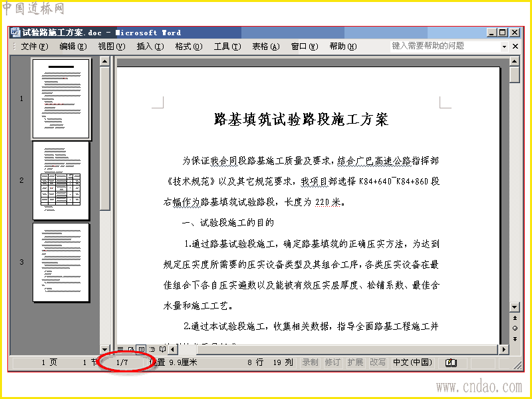Click the document vertical scrollbar thumb
532x399 pixels.
[515, 74]
